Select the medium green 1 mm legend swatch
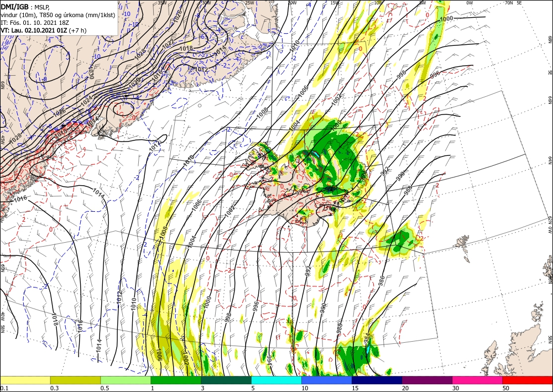Screen dimensions: 553x392 pos(176,380)
